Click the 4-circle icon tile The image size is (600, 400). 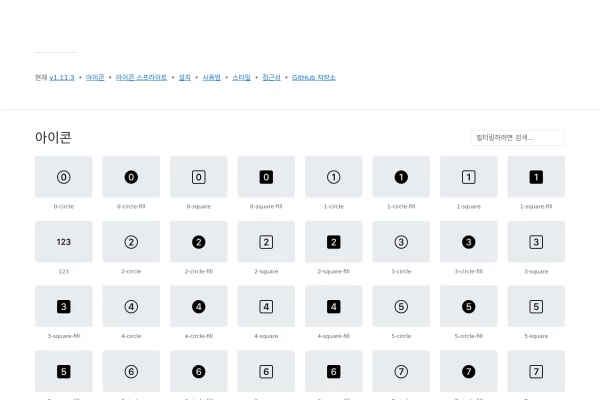(131, 306)
